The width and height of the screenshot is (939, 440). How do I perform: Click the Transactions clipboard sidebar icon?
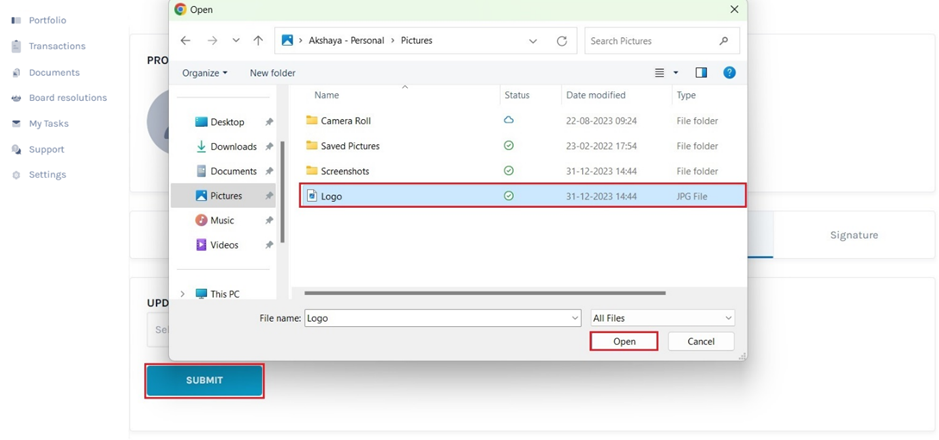[x=16, y=46]
